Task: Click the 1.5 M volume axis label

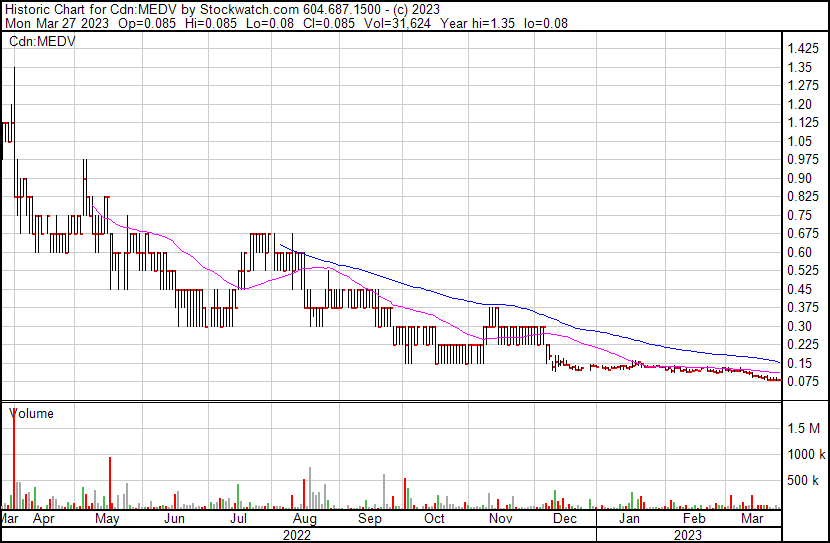Action: tap(803, 428)
